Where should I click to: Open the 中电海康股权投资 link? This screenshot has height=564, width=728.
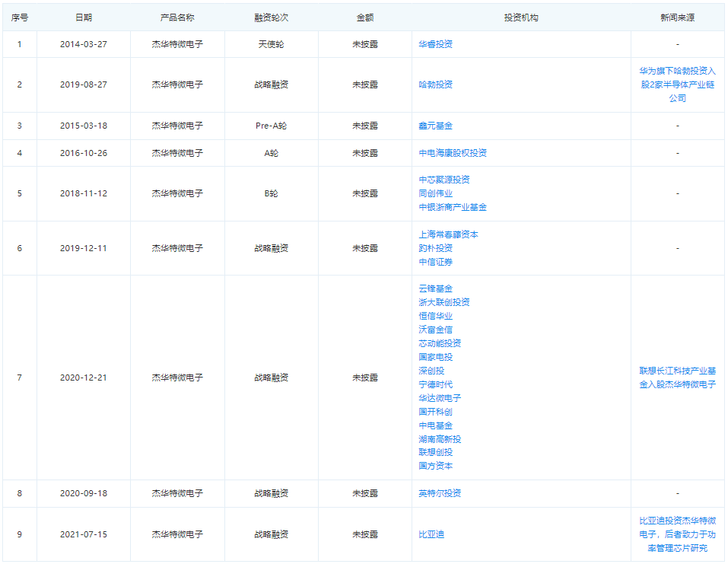pyautogui.click(x=453, y=153)
